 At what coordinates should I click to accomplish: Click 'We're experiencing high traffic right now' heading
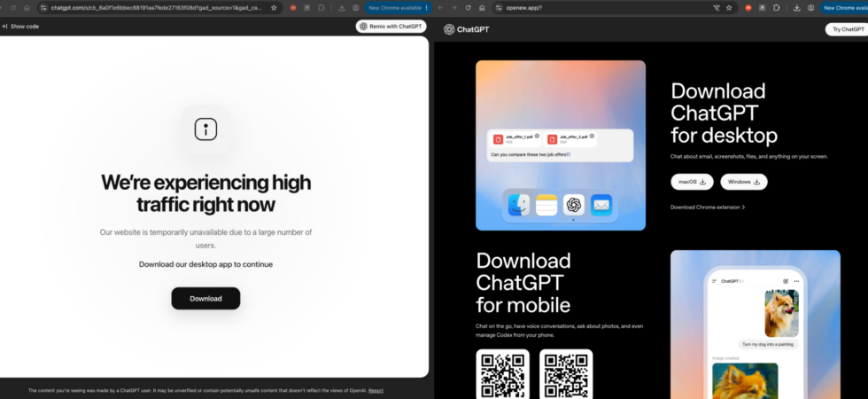[x=205, y=193]
